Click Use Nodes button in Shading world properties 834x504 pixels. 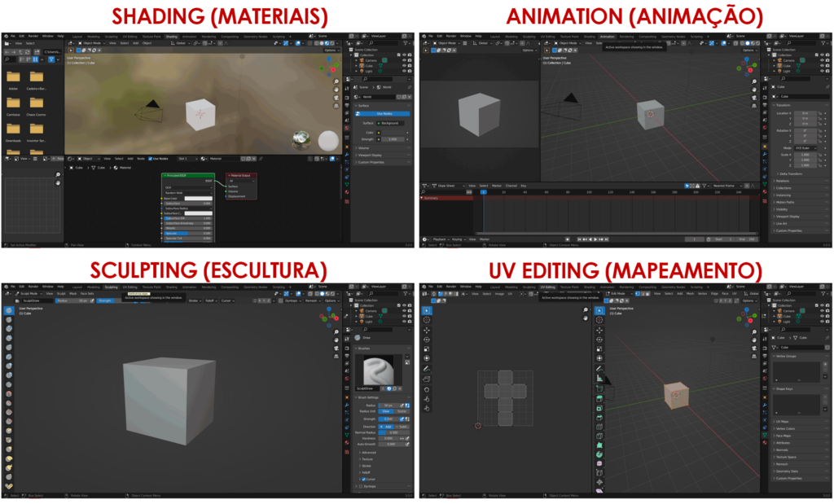384,114
